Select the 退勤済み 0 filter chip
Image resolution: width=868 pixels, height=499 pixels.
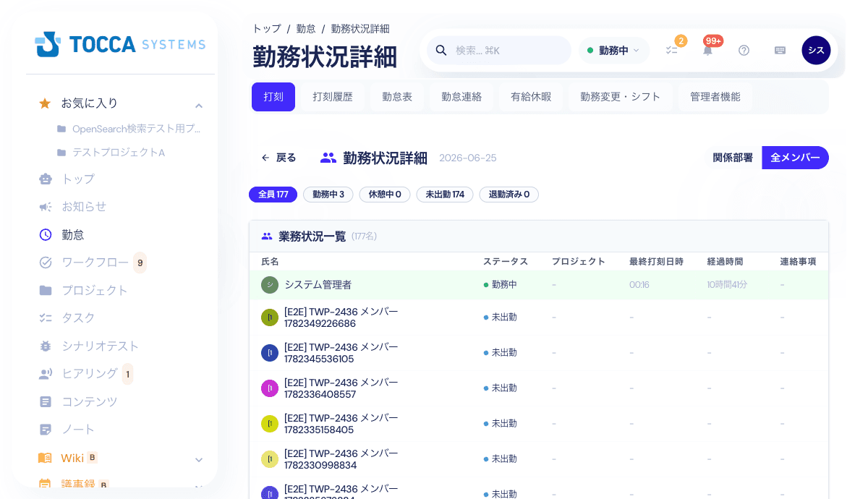(509, 195)
